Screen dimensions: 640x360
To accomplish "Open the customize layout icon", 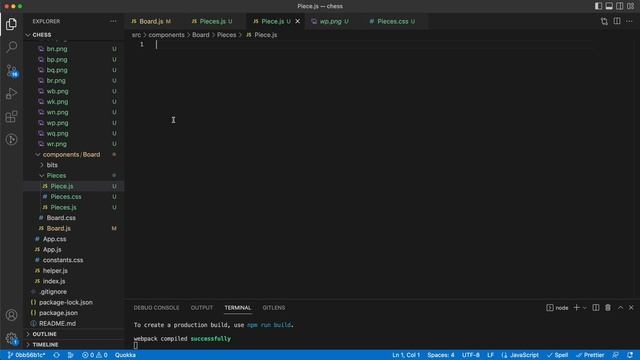I will pyautogui.click(x=631, y=6).
